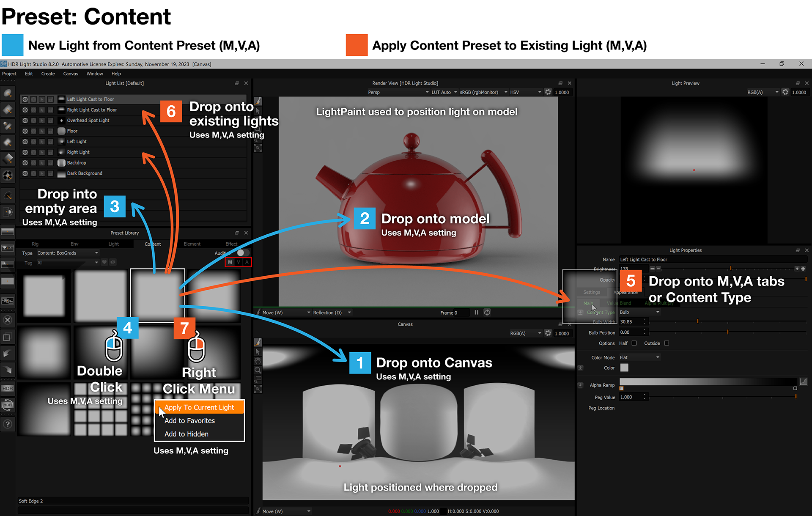Click the V (Value Blend) preset button
This screenshot has height=516, width=812.
click(239, 262)
